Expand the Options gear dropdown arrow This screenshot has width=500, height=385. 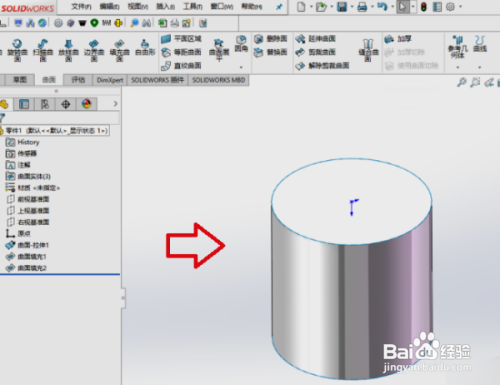[x=461, y=7]
